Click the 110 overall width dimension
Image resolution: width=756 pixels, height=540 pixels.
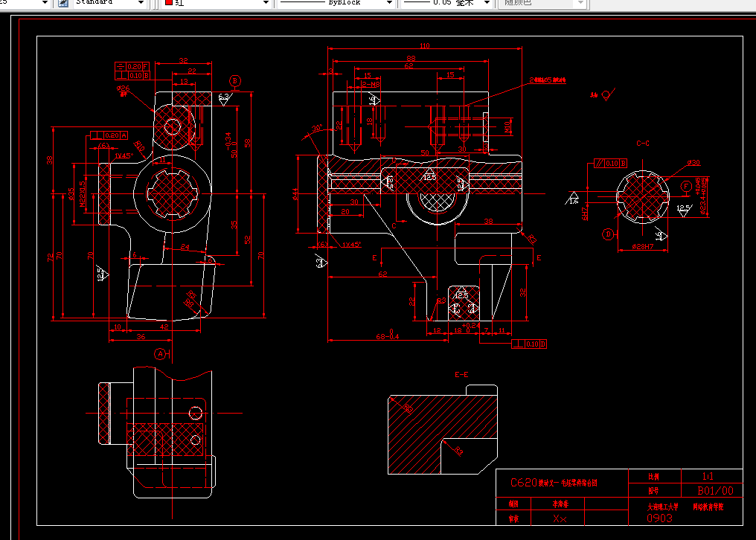coord(425,46)
